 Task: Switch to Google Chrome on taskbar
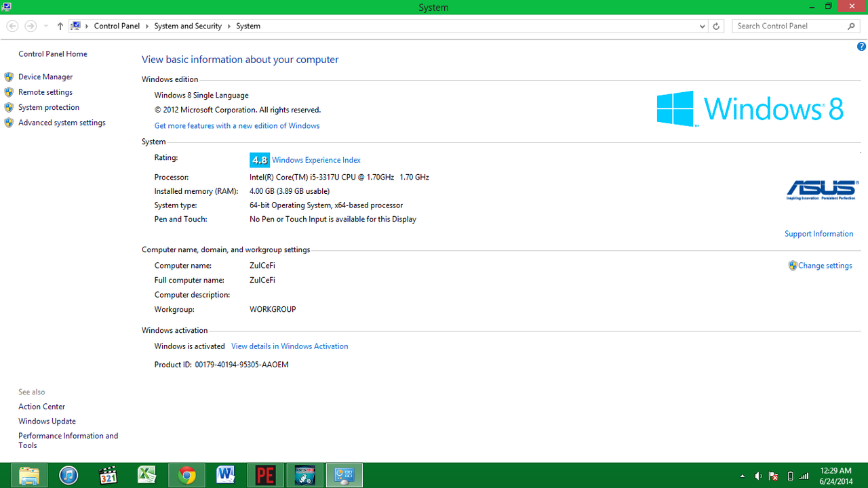[186, 475]
